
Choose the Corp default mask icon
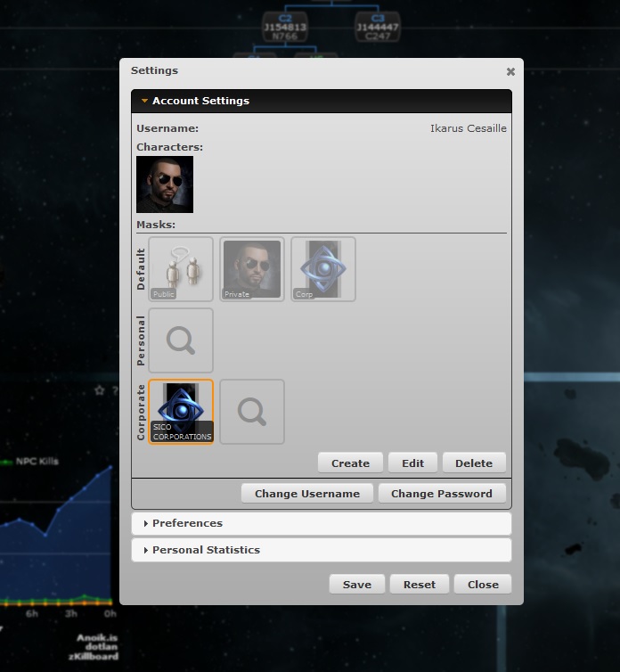pyautogui.click(x=323, y=268)
